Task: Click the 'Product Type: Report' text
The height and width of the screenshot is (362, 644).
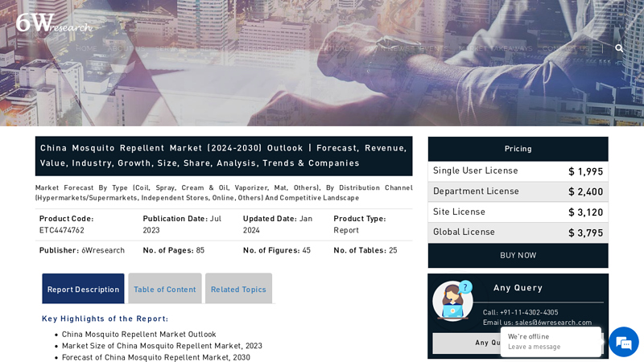Action: (x=359, y=224)
